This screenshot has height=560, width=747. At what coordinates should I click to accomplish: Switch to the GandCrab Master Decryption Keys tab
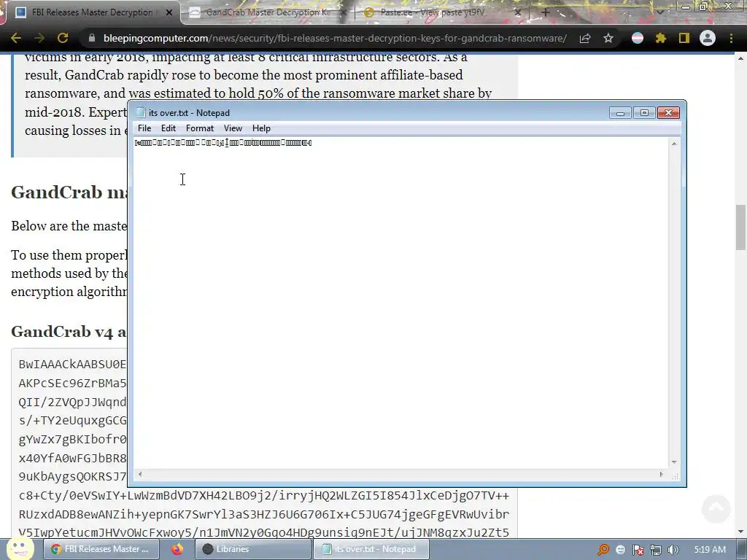pyautogui.click(x=267, y=12)
